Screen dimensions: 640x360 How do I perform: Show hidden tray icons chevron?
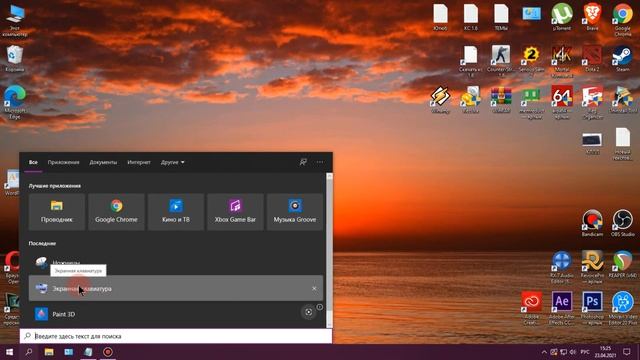click(x=544, y=352)
